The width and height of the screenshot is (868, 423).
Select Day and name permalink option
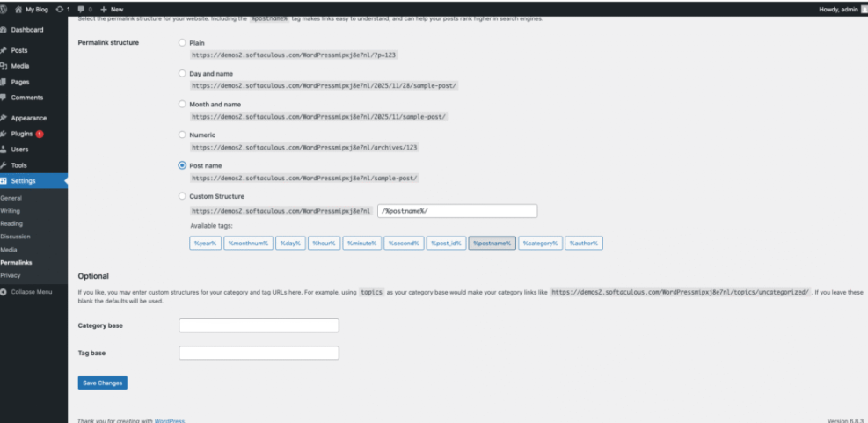[182, 73]
